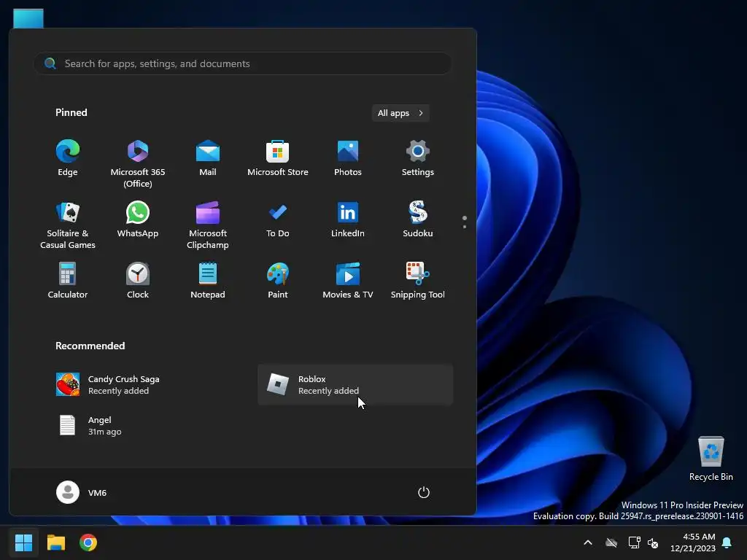Open recommended Candy Crush Saga

(x=145, y=385)
